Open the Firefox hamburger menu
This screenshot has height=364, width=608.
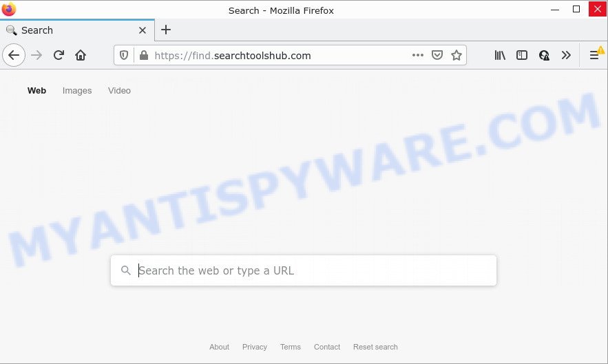[x=594, y=56]
